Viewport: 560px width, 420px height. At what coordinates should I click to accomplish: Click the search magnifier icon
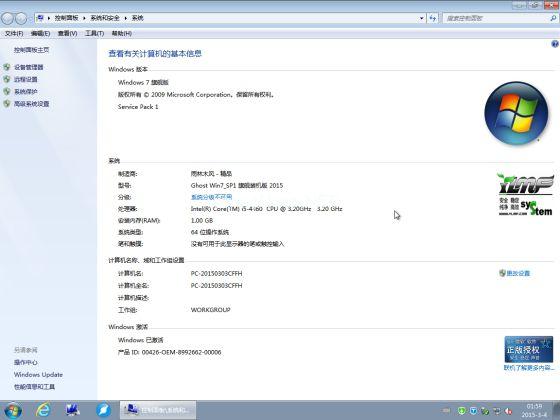click(553, 18)
